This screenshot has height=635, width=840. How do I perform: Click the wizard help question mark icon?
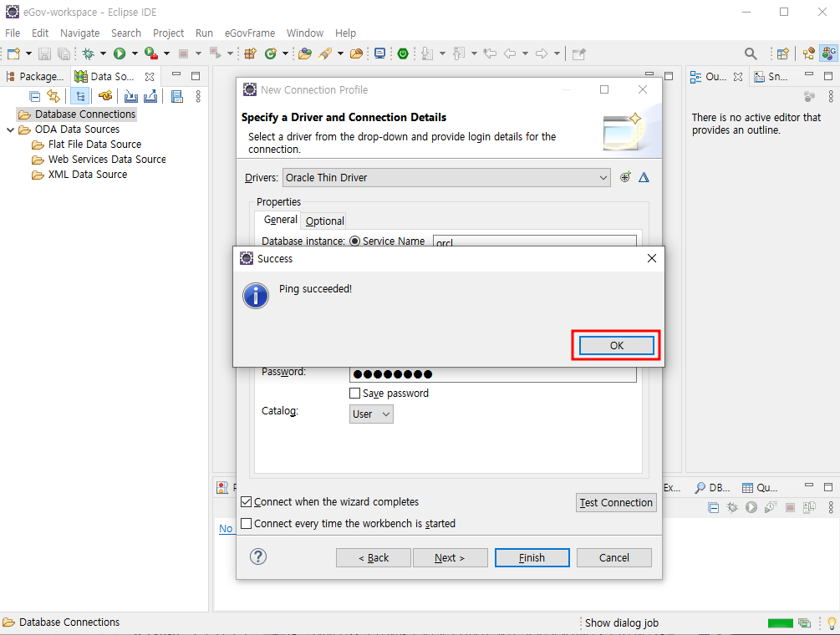coord(258,556)
